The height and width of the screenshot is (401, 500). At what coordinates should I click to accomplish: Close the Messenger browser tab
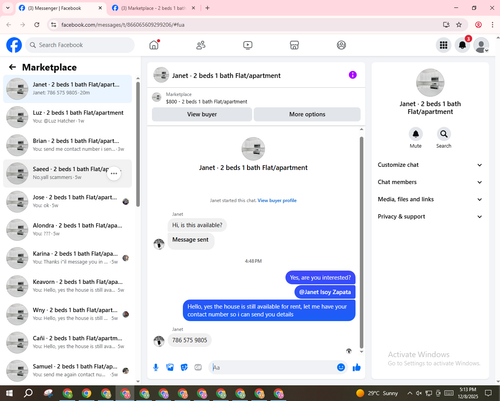coord(100,8)
